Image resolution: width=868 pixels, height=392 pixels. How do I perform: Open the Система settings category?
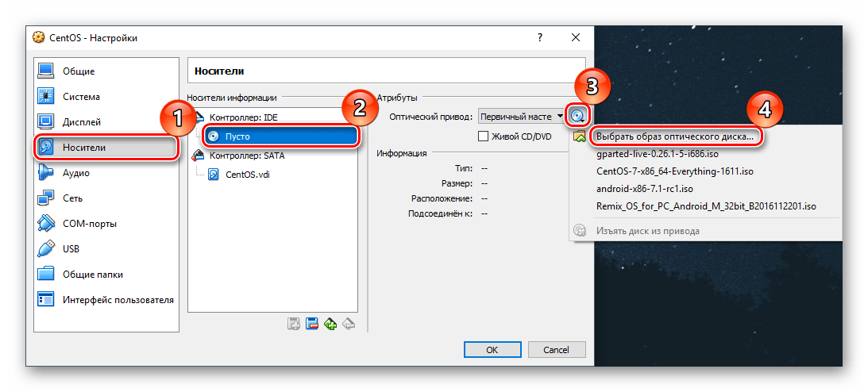click(x=106, y=97)
